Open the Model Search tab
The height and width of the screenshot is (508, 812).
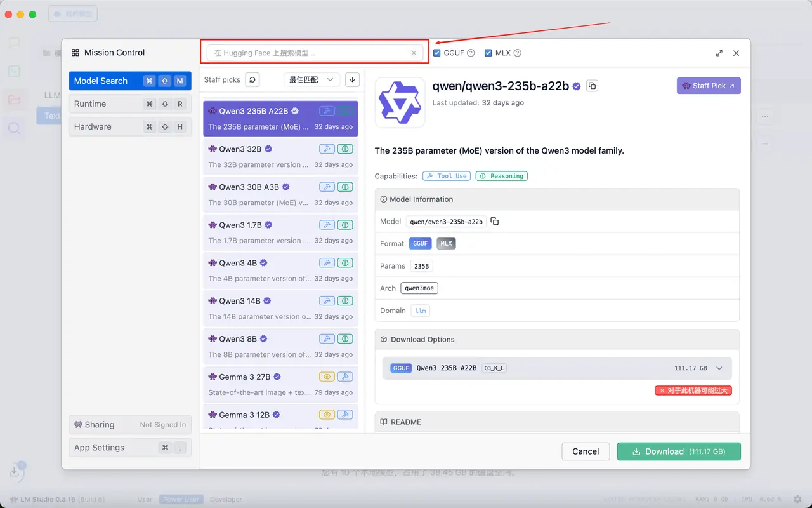point(130,81)
